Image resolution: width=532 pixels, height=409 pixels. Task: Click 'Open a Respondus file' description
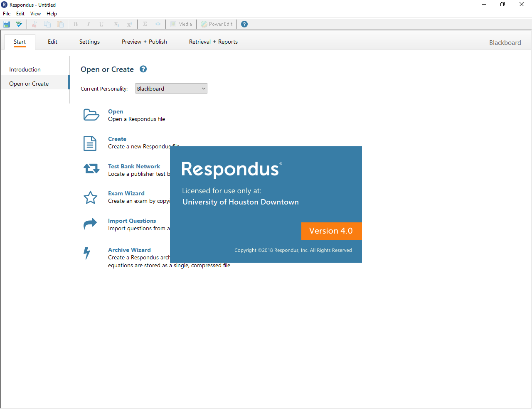tap(136, 119)
